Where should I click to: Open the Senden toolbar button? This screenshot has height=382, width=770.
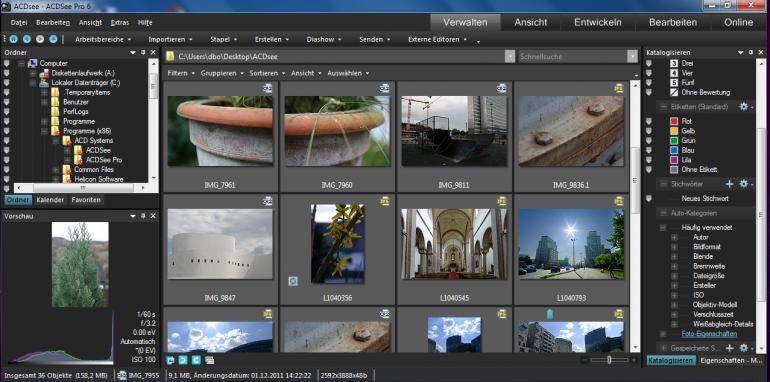375,39
